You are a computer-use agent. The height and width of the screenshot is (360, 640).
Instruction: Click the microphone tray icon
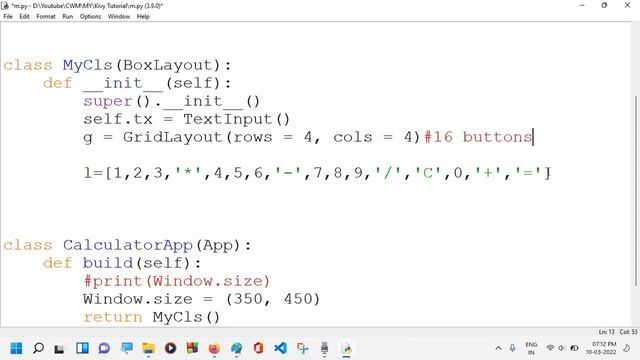pos(512,348)
